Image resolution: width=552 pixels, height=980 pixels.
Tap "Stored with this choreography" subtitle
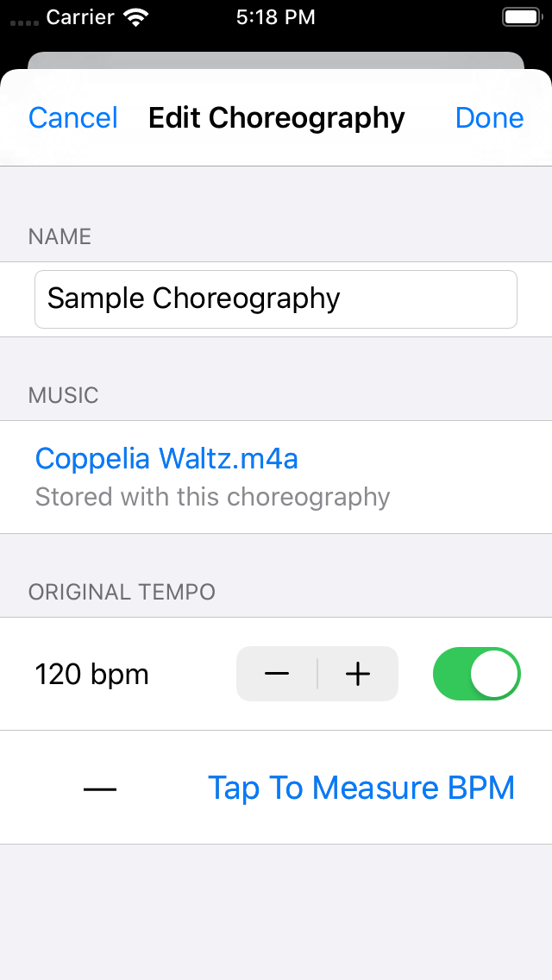212,497
